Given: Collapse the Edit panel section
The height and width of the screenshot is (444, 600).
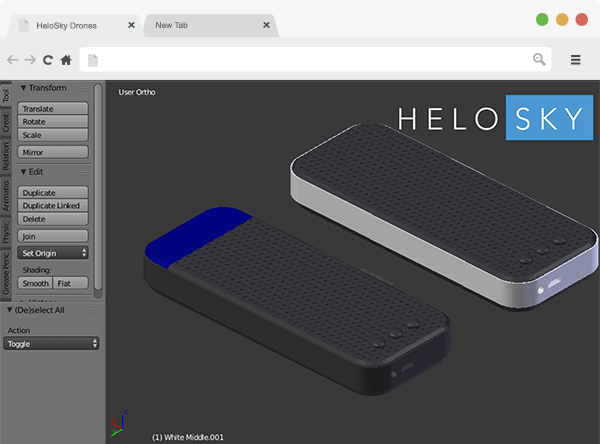Looking at the screenshot, I should coord(24,172).
